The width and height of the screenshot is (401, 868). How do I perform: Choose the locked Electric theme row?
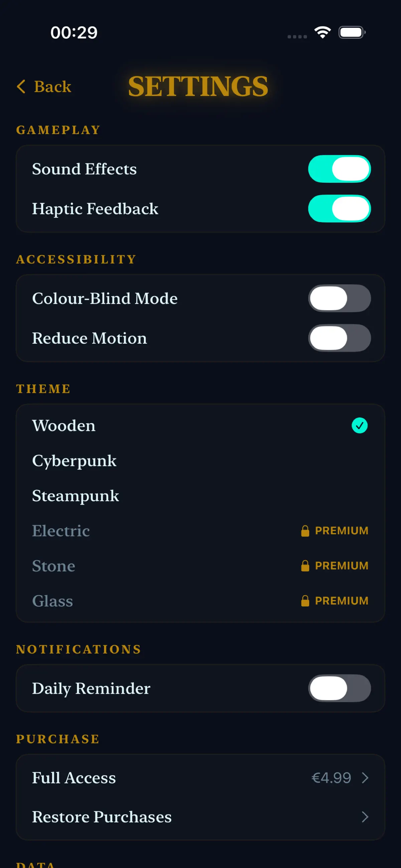tap(200, 531)
